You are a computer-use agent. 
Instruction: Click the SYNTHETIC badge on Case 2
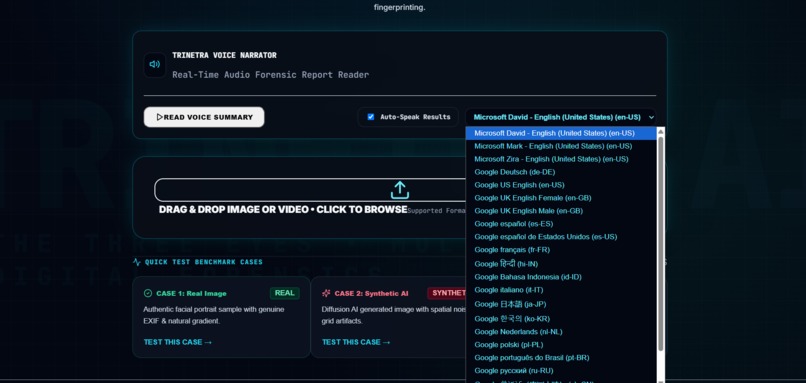click(x=447, y=293)
